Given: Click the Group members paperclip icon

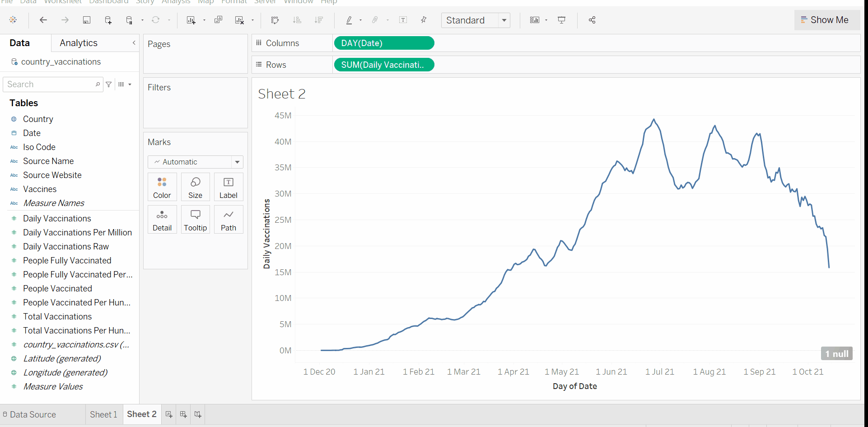Looking at the screenshot, I should [375, 20].
